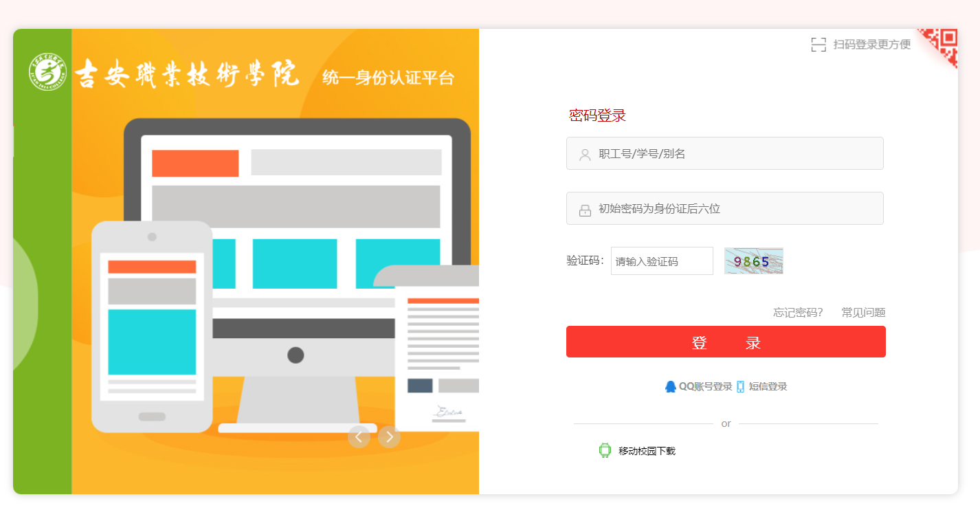
Task: Click the 移动校园下载 download link
Action: (647, 451)
